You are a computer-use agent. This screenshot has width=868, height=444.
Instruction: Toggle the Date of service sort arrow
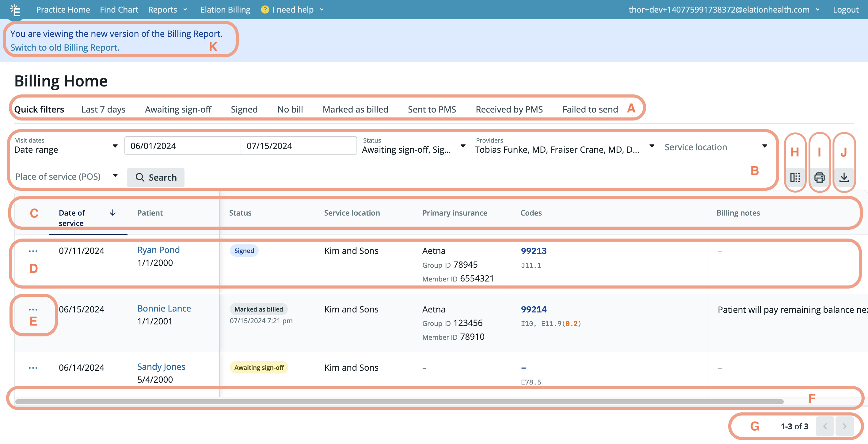click(x=112, y=213)
